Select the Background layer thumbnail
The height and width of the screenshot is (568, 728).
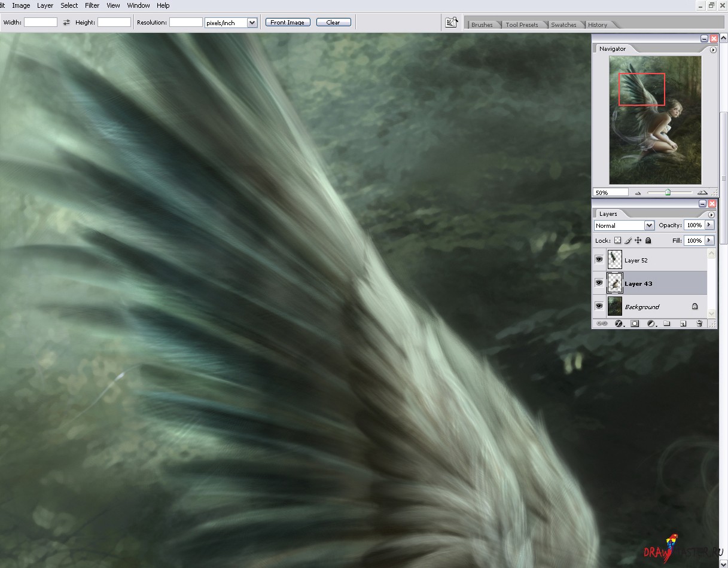614,306
